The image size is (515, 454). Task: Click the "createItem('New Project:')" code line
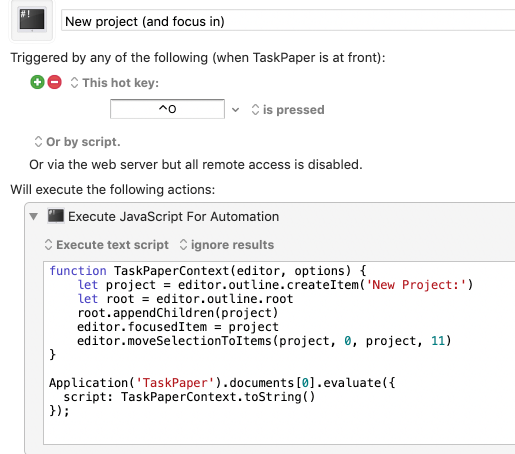(275, 285)
